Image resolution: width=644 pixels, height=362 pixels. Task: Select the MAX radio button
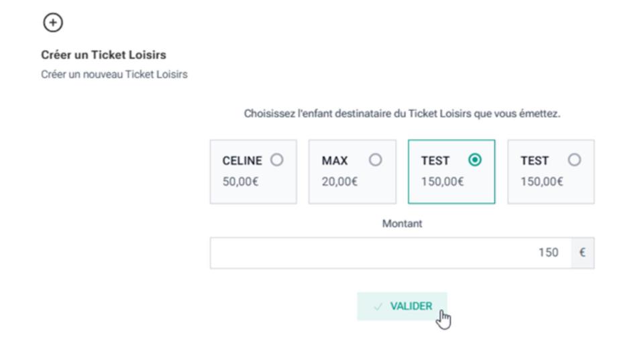(376, 161)
